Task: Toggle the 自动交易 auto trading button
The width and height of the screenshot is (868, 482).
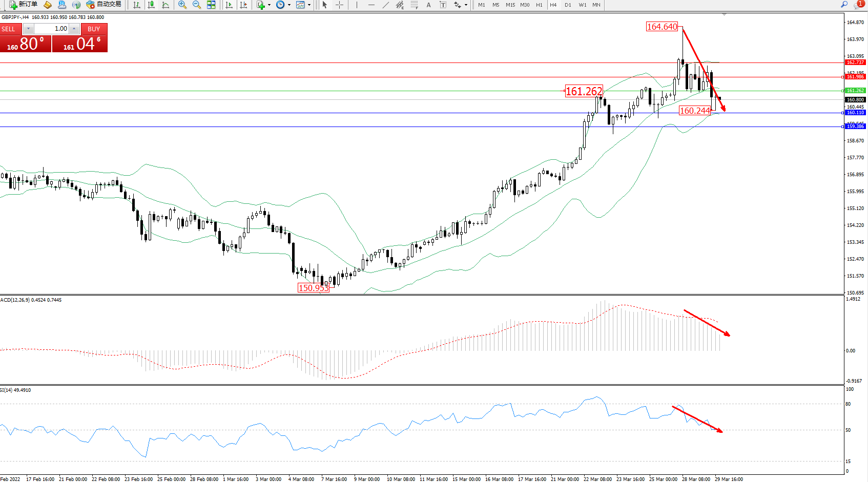Action: point(104,5)
